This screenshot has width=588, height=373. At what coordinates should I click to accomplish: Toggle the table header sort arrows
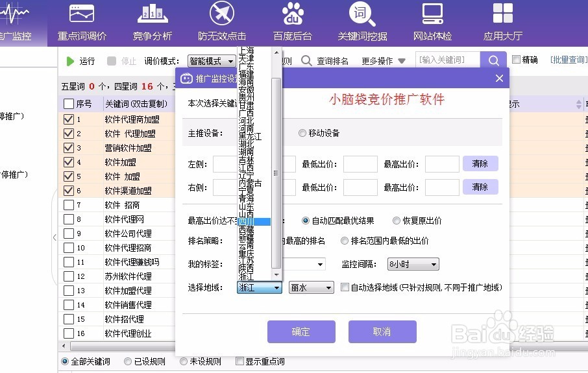[579, 104]
